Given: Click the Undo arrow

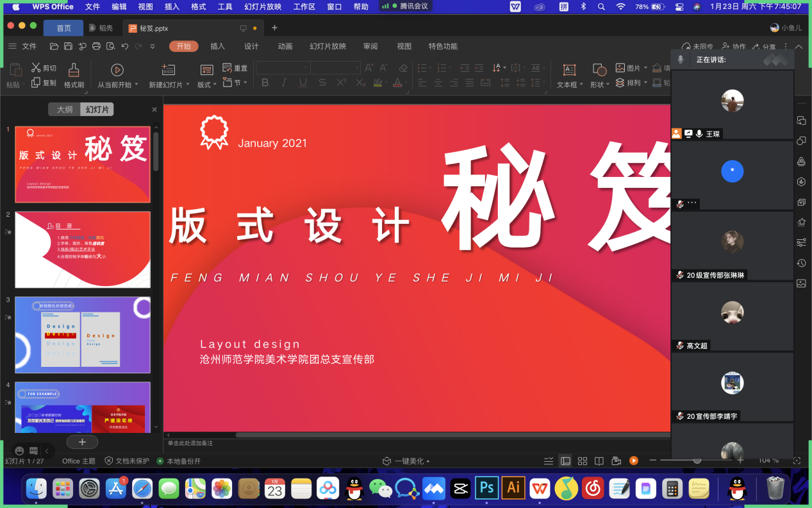Looking at the screenshot, I should pyautogui.click(x=124, y=46).
